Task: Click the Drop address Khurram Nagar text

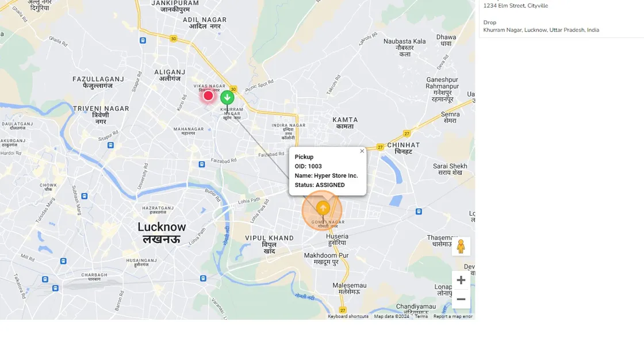Action: [541, 30]
